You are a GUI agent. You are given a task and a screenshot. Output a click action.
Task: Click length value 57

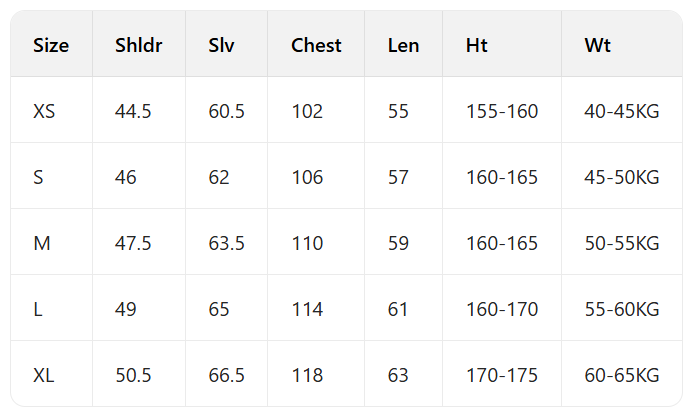click(x=398, y=177)
